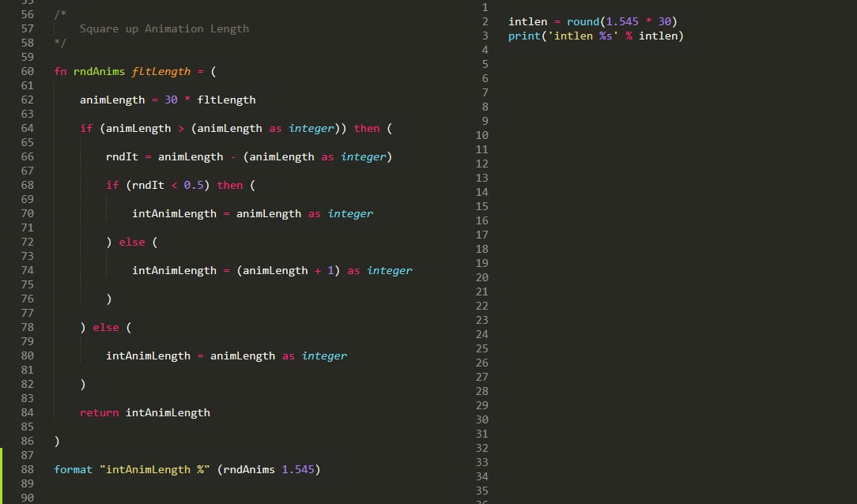Click the string 'intlen %s' in right pane
Image resolution: width=857 pixels, height=504 pixels.
(x=583, y=36)
